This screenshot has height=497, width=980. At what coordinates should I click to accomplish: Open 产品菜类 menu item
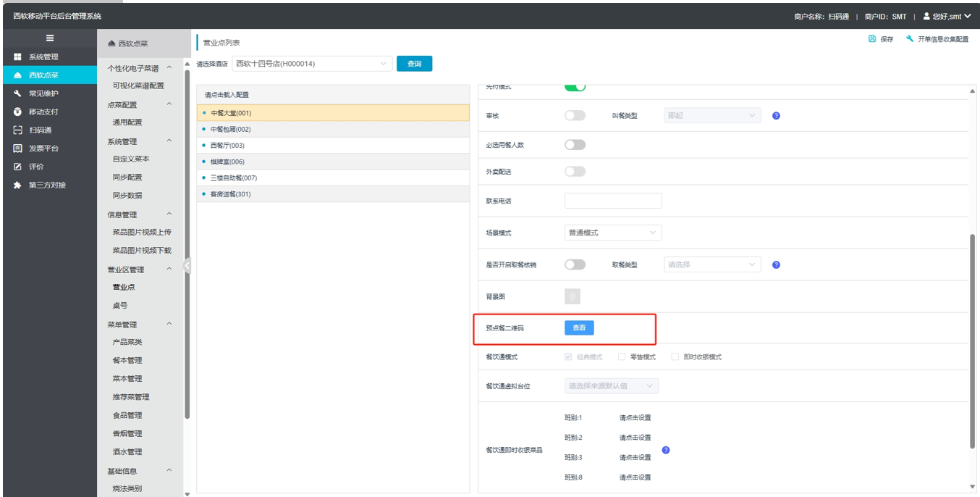(127, 342)
